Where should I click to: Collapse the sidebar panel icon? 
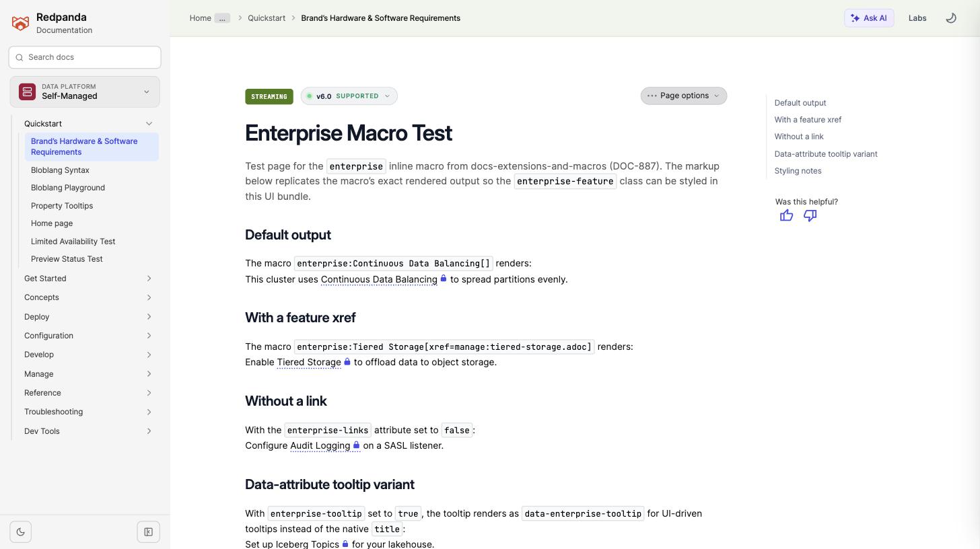pyautogui.click(x=149, y=532)
